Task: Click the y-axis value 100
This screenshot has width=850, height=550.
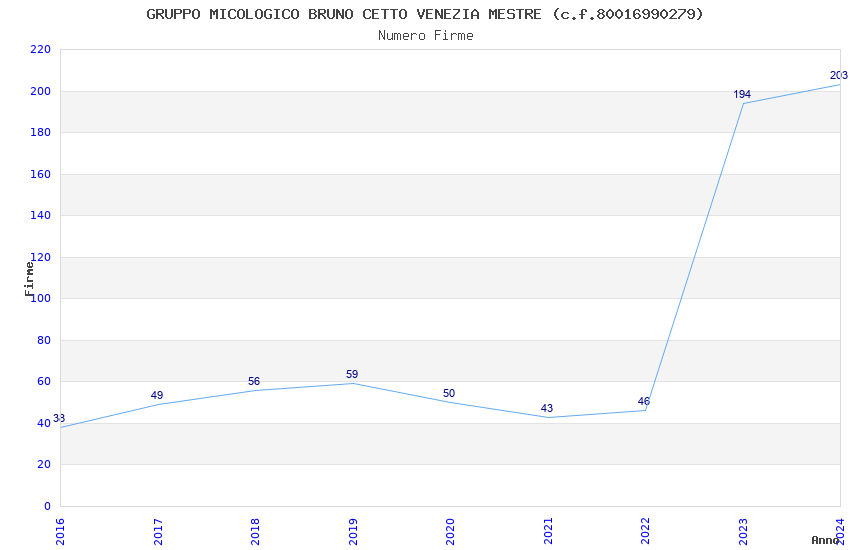Action: coord(43,298)
